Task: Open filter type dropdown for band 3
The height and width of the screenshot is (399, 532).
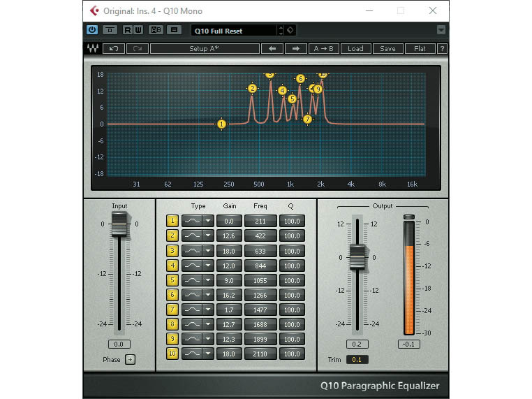Action: [x=208, y=251]
